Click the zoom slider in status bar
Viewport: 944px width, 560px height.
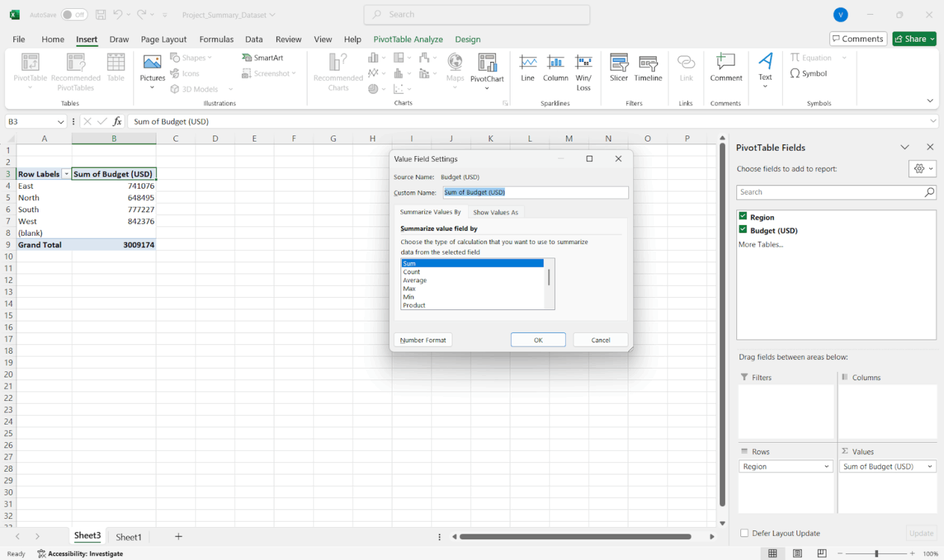click(877, 553)
